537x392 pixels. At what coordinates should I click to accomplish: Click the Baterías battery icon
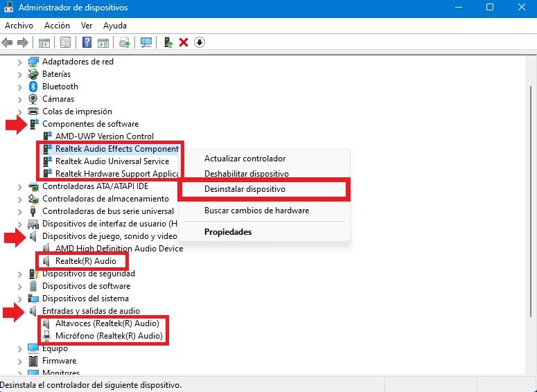(x=33, y=74)
